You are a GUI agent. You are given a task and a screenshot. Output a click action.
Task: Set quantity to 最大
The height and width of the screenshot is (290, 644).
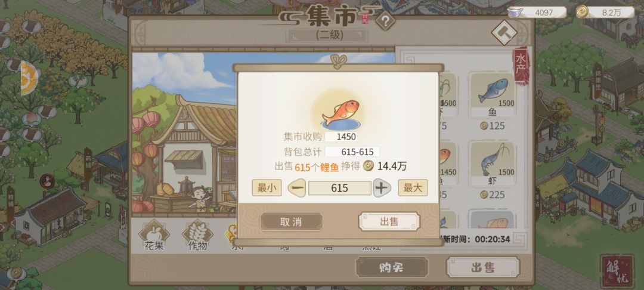pos(413,188)
